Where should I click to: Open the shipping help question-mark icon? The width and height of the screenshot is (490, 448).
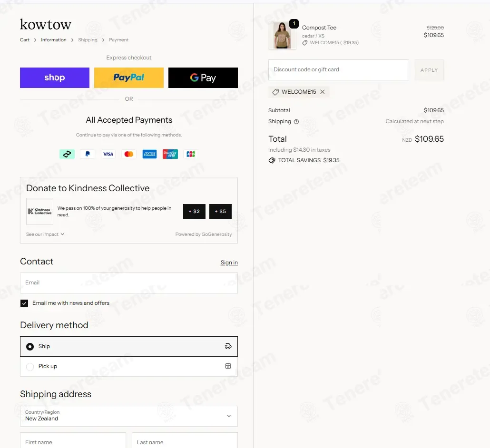coord(296,122)
